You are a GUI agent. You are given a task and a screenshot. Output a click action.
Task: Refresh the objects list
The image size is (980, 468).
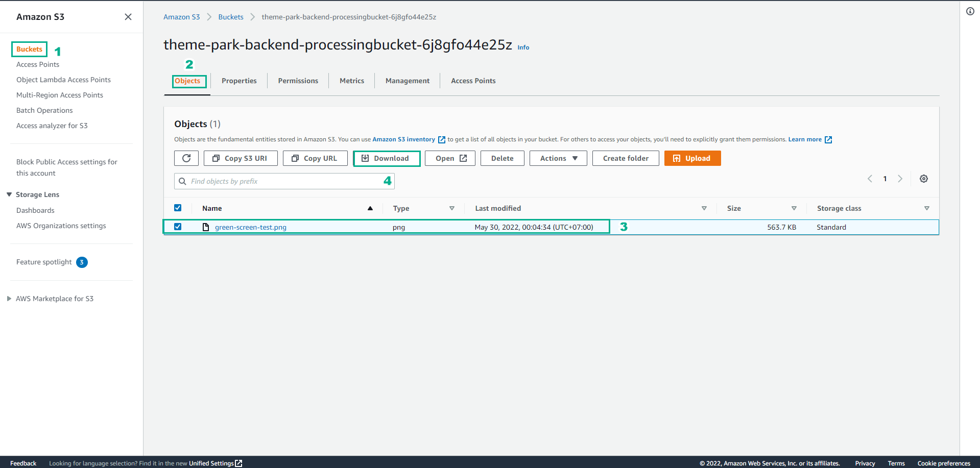pos(186,158)
